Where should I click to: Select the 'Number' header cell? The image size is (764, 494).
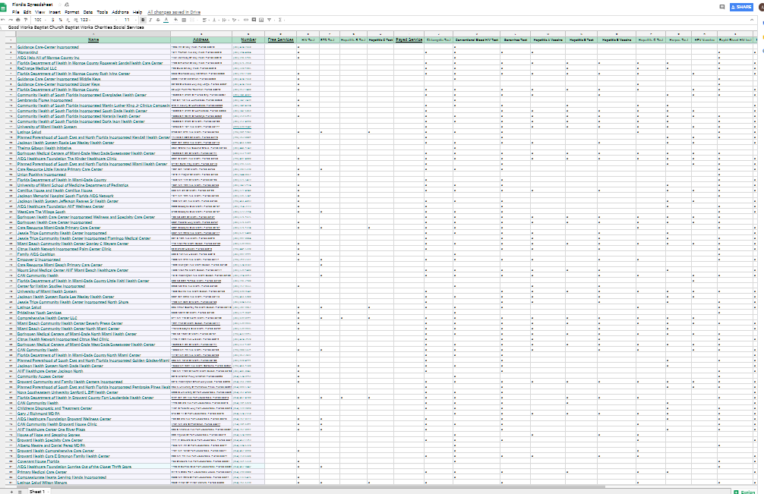click(x=248, y=40)
